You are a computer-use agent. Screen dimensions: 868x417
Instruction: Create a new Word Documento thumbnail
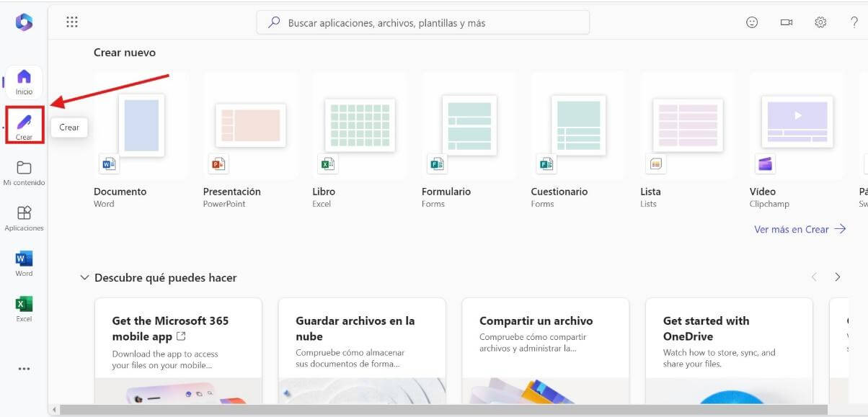(x=141, y=125)
